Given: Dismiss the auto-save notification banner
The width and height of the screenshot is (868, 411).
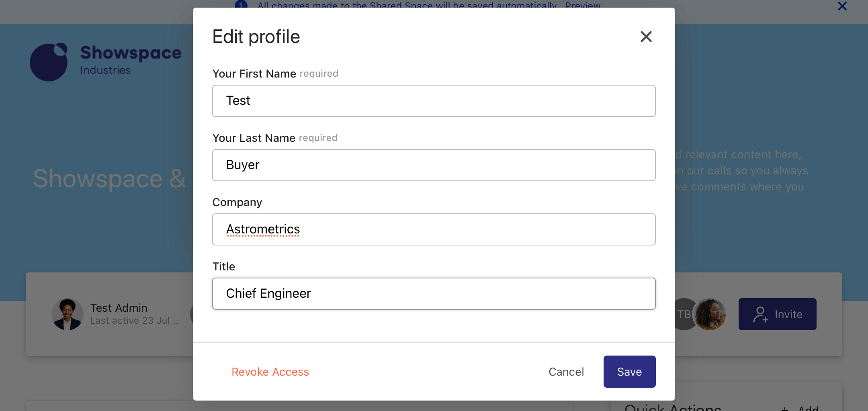Looking at the screenshot, I should (842, 6).
